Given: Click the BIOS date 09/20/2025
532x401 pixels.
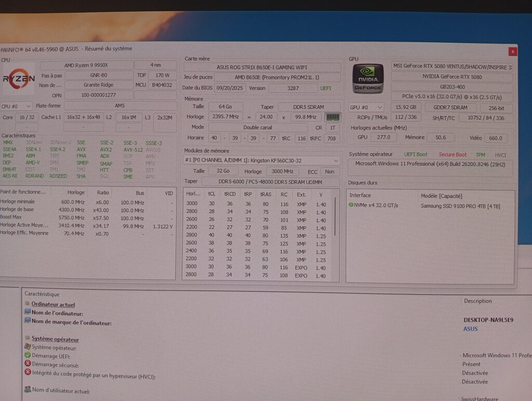Looking at the screenshot, I should pos(229,88).
